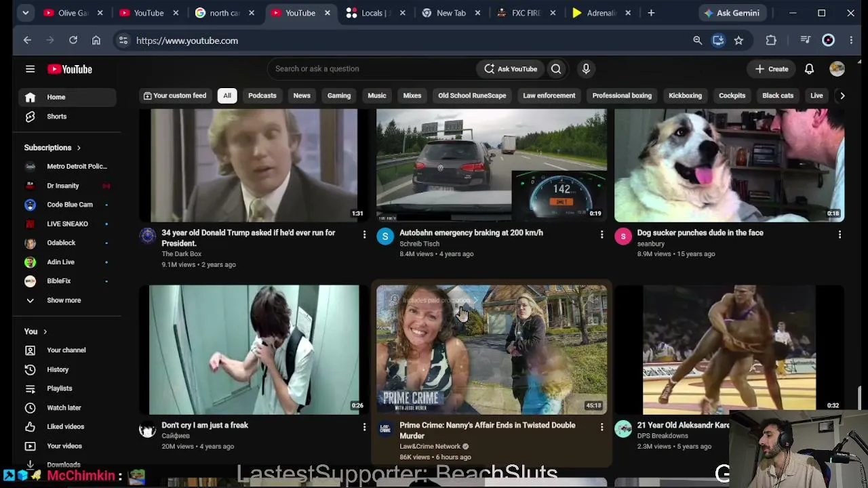This screenshot has height=488, width=868.
Task: Open Code Blue Cam subscription
Action: (x=68, y=204)
